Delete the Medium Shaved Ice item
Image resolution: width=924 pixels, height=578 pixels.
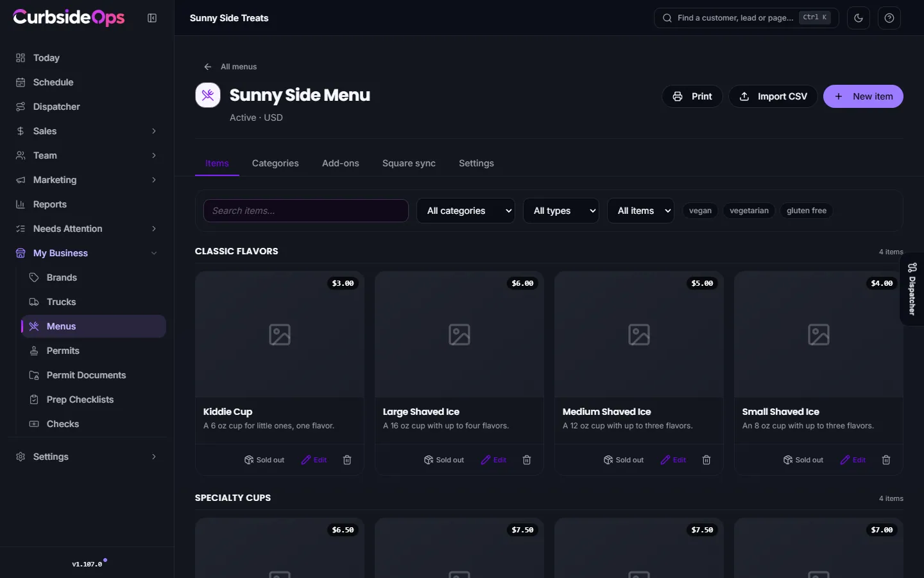pyautogui.click(x=706, y=460)
